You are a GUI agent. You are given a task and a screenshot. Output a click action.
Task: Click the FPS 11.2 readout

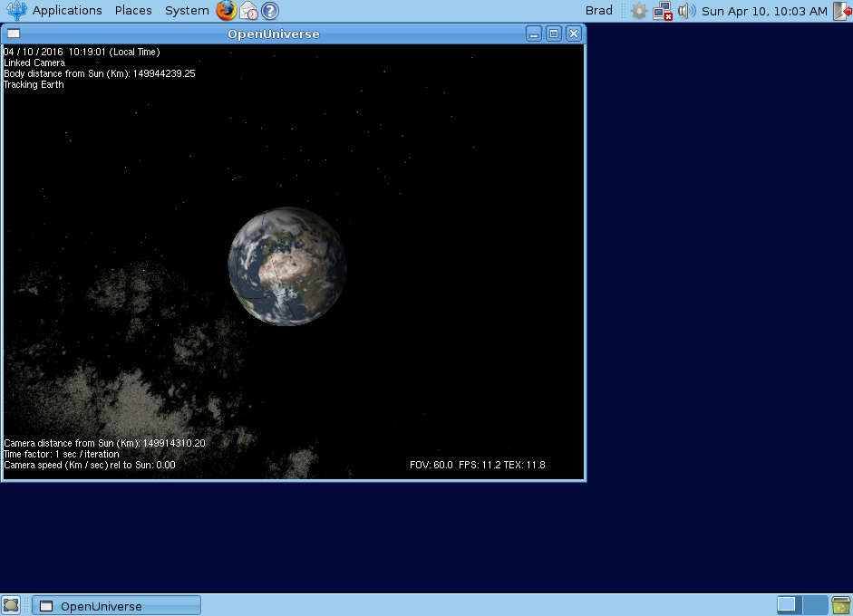click(x=480, y=465)
